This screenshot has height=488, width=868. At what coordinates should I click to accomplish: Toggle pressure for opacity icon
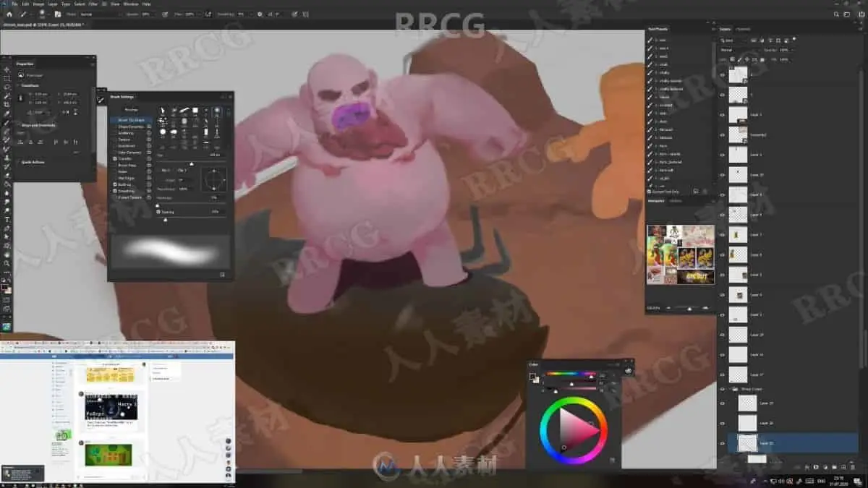click(164, 14)
